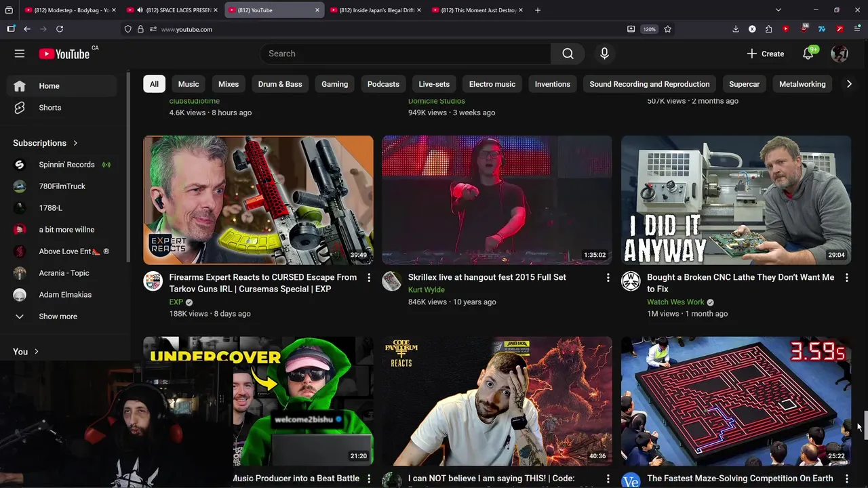Open domicile Studios channel link
This screenshot has height=488, width=868.
click(437, 101)
